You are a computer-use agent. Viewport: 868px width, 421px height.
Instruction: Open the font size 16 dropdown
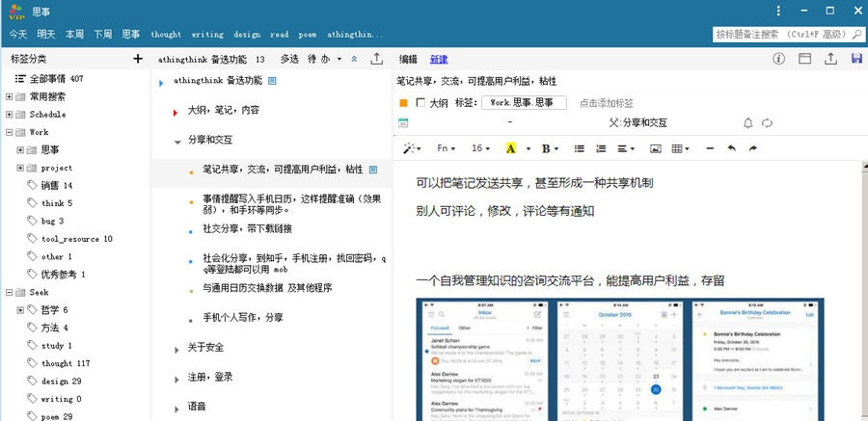pyautogui.click(x=479, y=148)
